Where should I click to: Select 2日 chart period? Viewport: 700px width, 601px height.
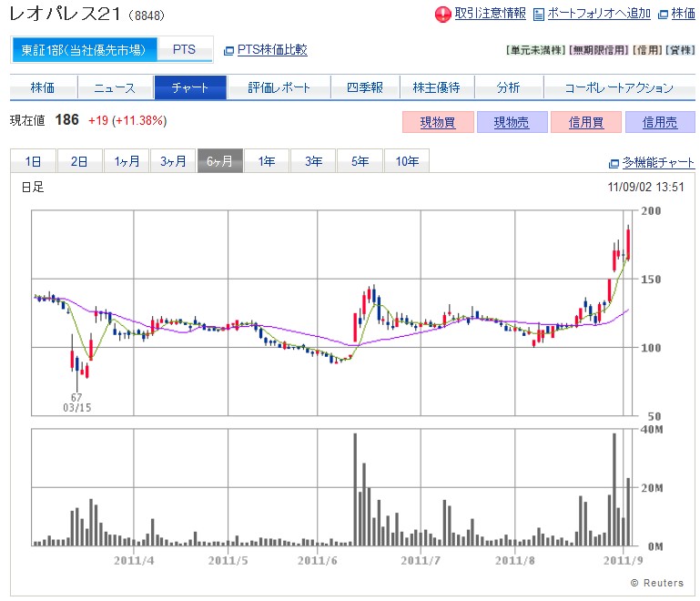point(79,161)
